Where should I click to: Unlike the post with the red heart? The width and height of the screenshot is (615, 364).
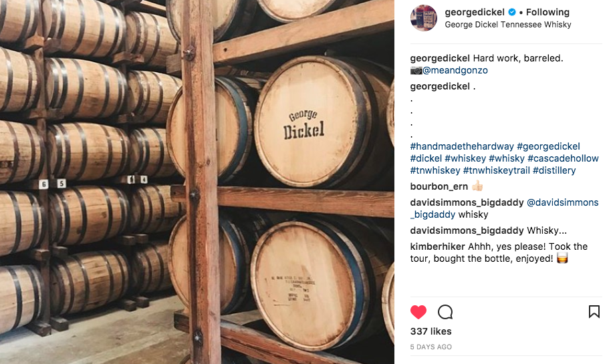[418, 313]
